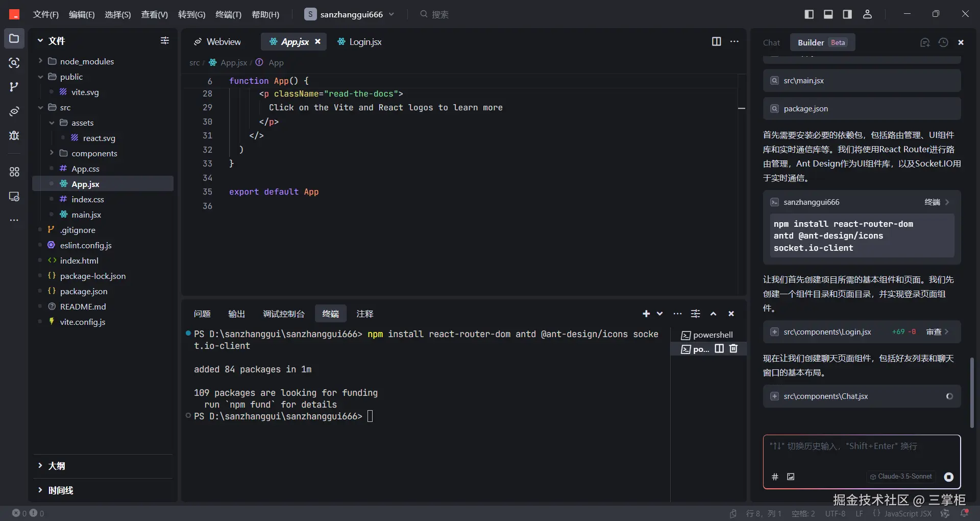Open the Source Control view in activity bar
This screenshot has height=521, width=980.
[x=14, y=87]
